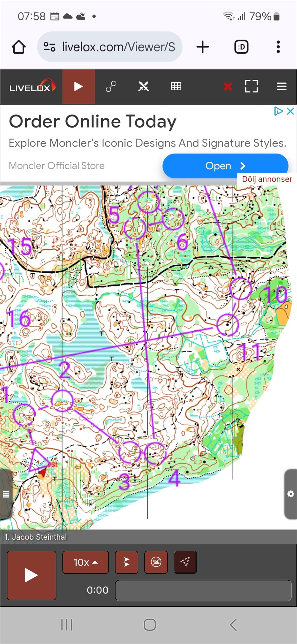
Task: Open the participant list side handle
Action: 6,494
